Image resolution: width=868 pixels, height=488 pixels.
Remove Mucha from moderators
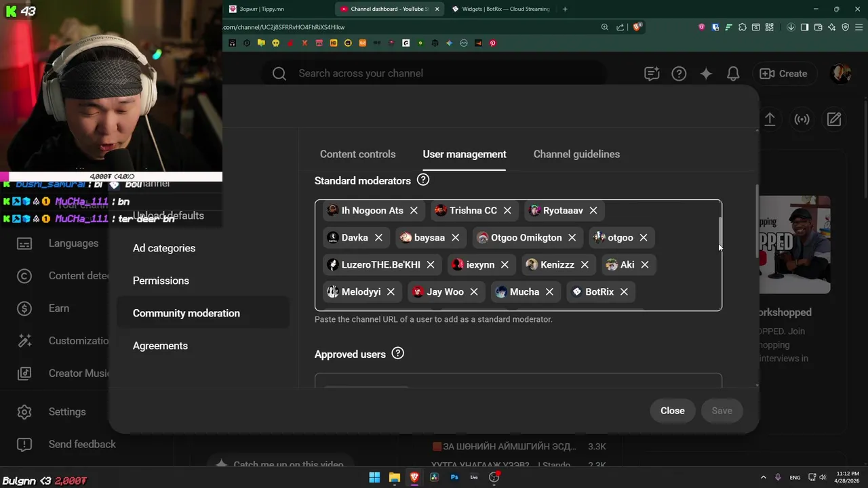point(549,292)
